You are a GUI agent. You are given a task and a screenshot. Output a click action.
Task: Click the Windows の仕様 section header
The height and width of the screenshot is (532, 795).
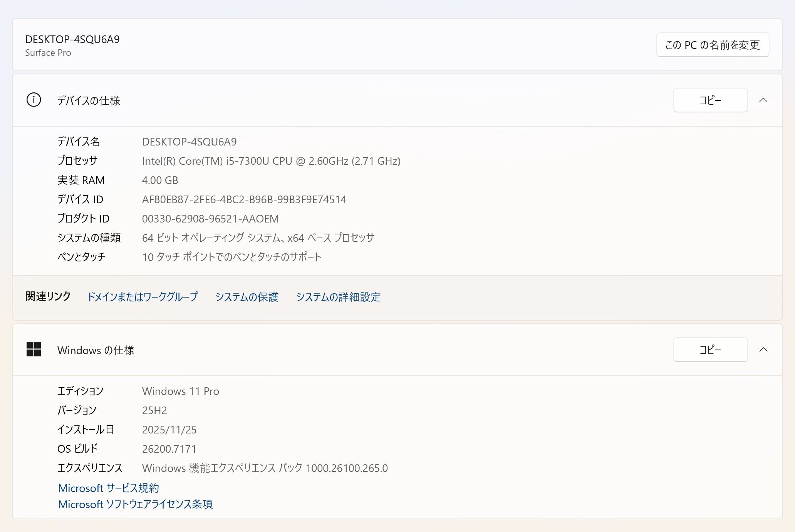click(96, 350)
